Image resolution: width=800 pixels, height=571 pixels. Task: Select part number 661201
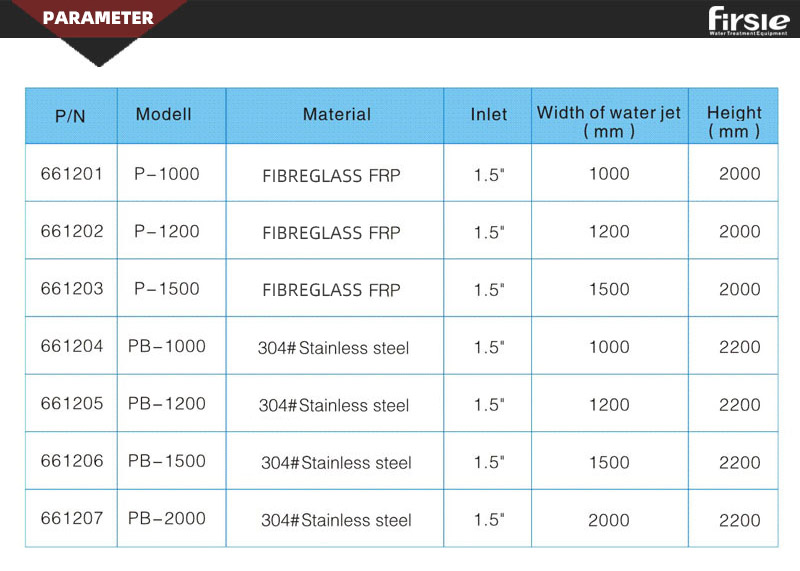[71, 173]
